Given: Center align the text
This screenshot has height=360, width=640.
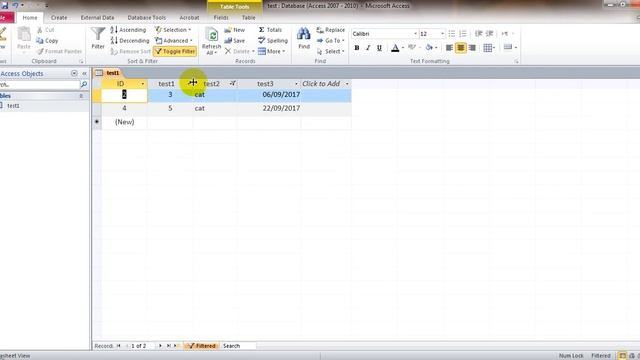Looking at the screenshot, I should pos(461,48).
